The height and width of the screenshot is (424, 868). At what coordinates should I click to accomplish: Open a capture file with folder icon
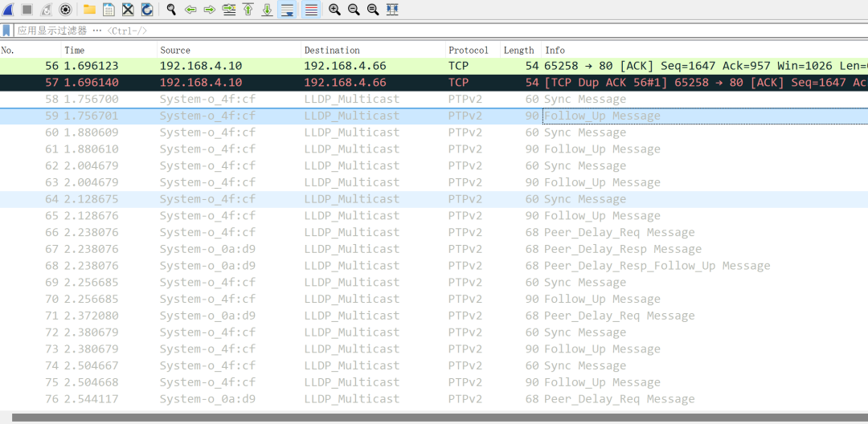coord(89,10)
